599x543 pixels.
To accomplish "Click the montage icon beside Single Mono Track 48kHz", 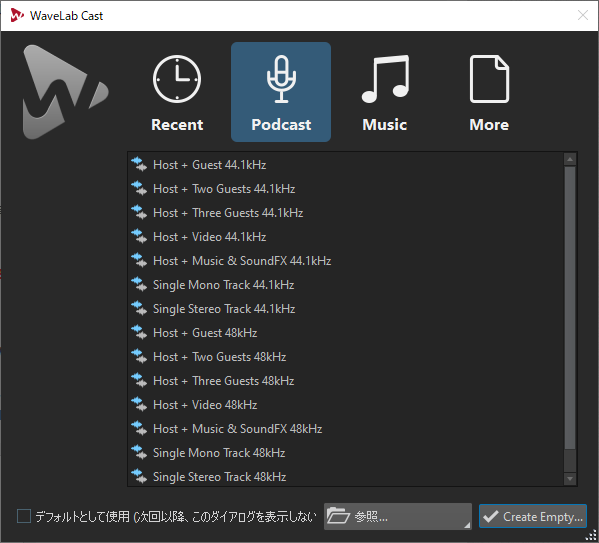I will 139,453.
